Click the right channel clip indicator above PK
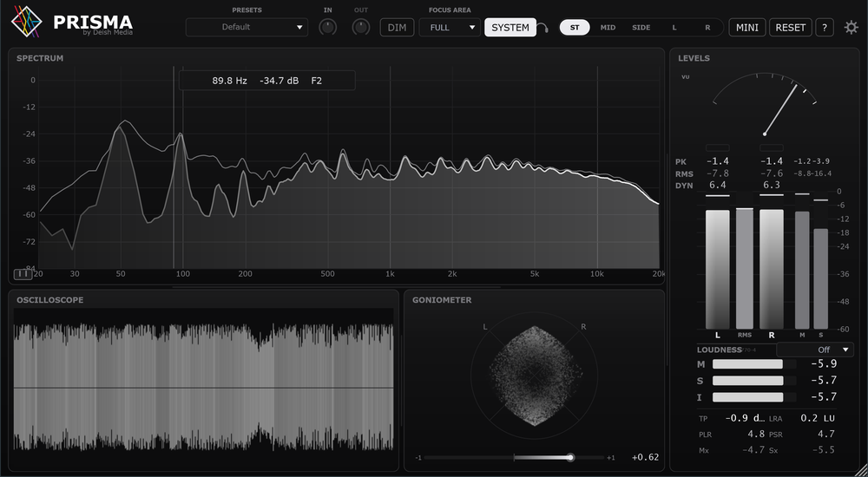This screenshot has width=868, height=477. [x=771, y=147]
